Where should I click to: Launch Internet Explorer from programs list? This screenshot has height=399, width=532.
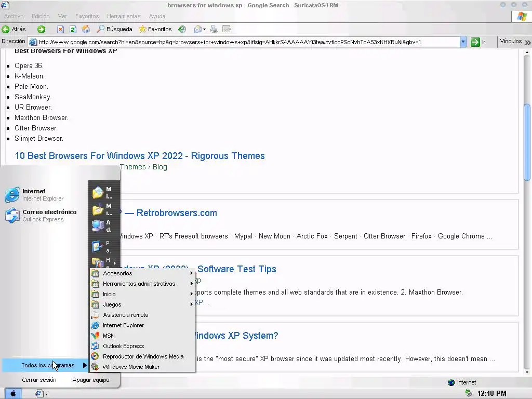(142, 325)
